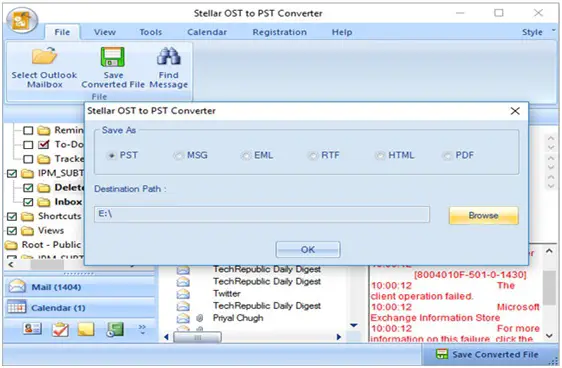562x368 pixels.
Task: Expand more navigation buttons chevron
Action: tap(142, 329)
